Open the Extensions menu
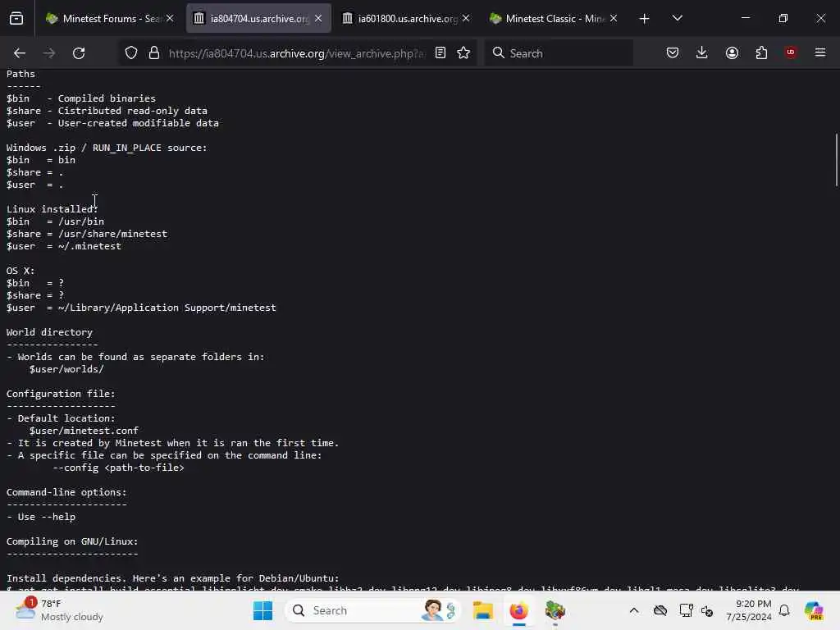840x630 pixels. [x=761, y=52]
